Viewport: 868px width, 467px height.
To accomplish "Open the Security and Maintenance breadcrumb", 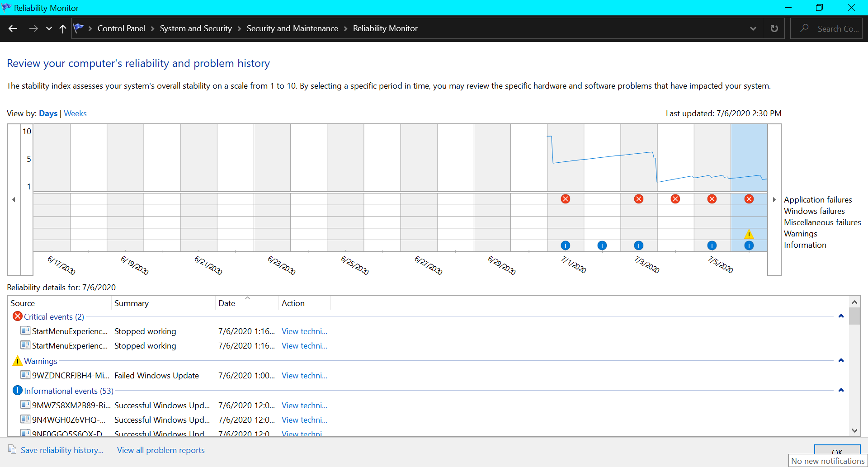I will point(292,28).
